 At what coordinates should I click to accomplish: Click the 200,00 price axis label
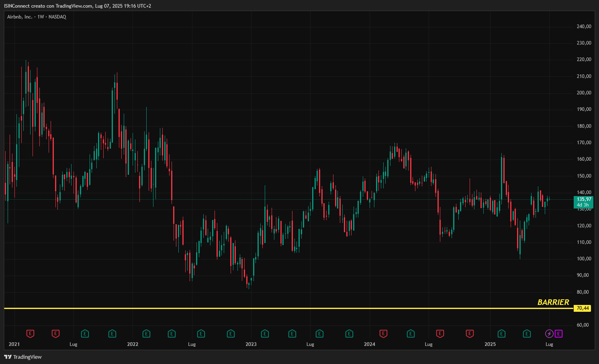coord(584,93)
